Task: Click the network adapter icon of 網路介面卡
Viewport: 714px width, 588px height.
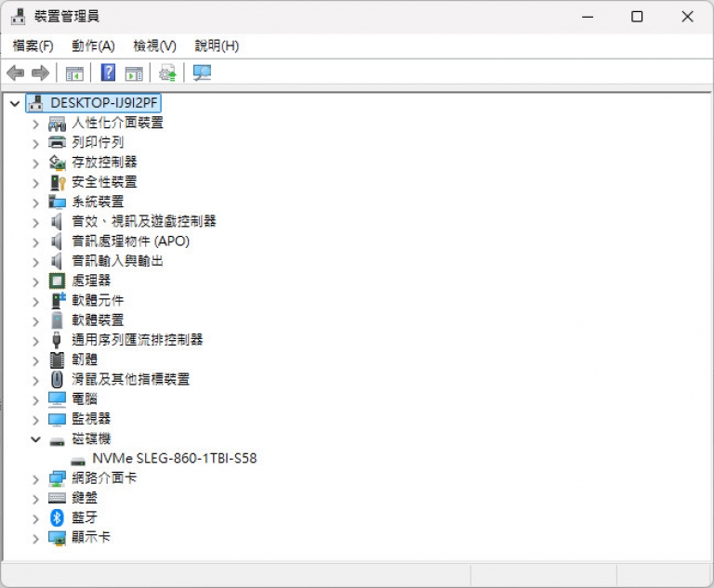Action: 57,478
